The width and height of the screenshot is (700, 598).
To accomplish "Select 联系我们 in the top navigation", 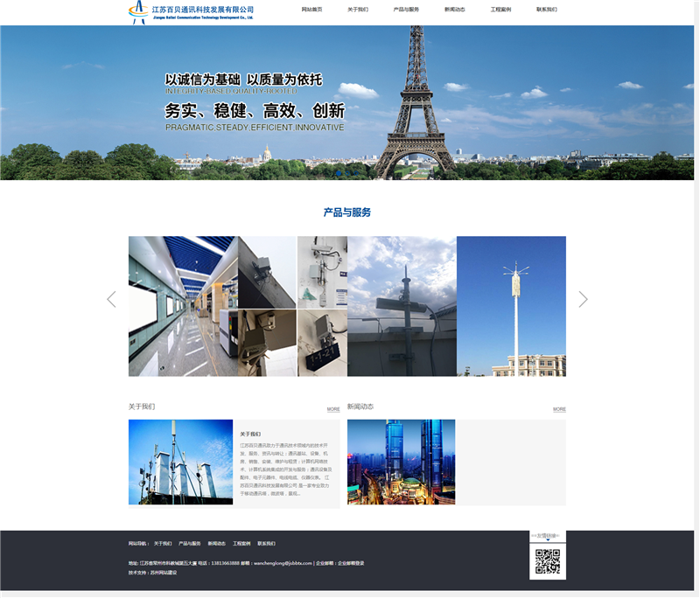I will click(x=547, y=10).
